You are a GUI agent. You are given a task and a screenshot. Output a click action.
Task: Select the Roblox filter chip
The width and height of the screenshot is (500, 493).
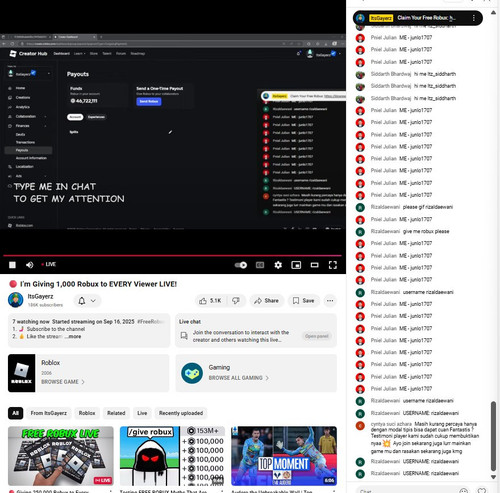tap(87, 413)
